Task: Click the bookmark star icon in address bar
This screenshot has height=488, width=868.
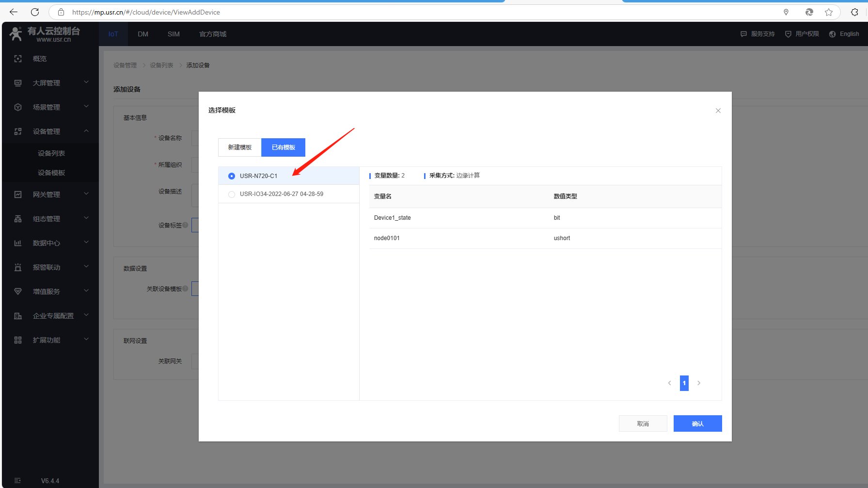Action: point(829,12)
